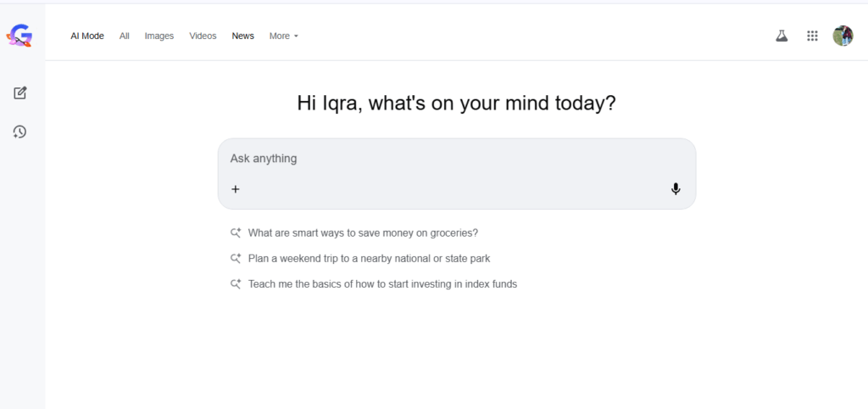The image size is (868, 409).
Task: Open AI Mode history clock icon
Action: click(x=20, y=132)
